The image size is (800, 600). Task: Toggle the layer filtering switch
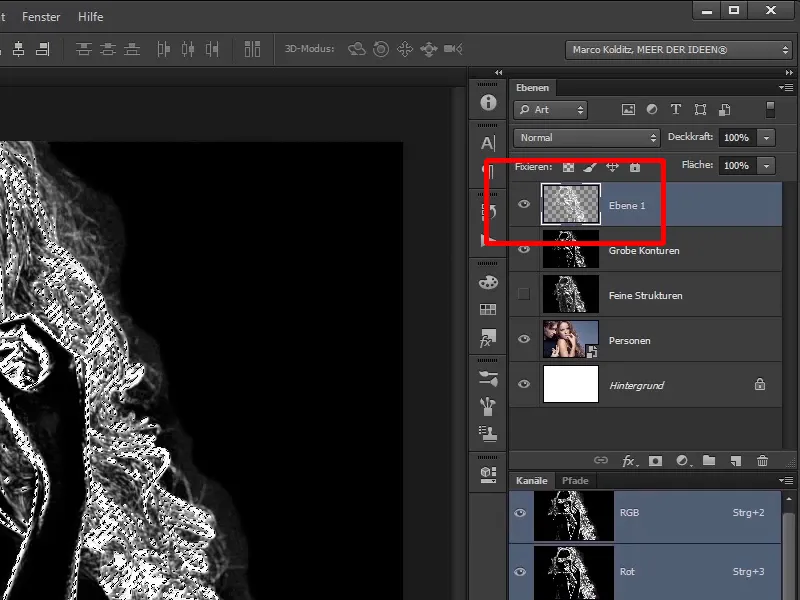pyautogui.click(x=770, y=109)
